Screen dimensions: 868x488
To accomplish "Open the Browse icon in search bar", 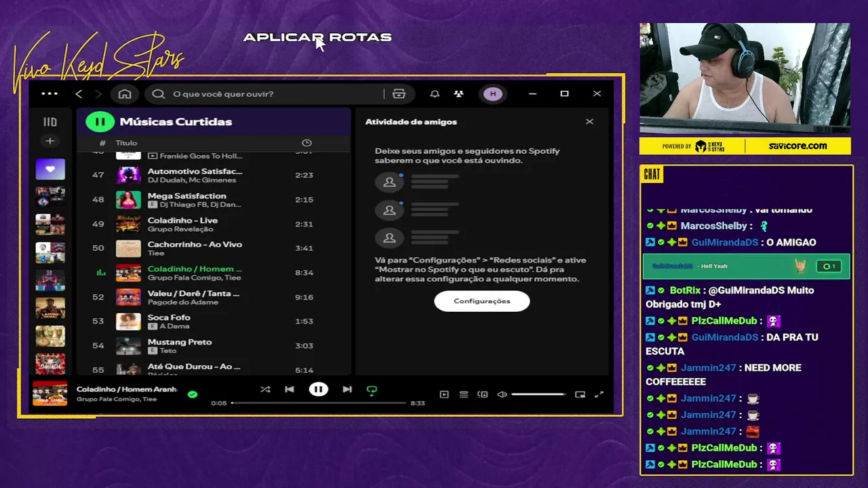I will [399, 94].
